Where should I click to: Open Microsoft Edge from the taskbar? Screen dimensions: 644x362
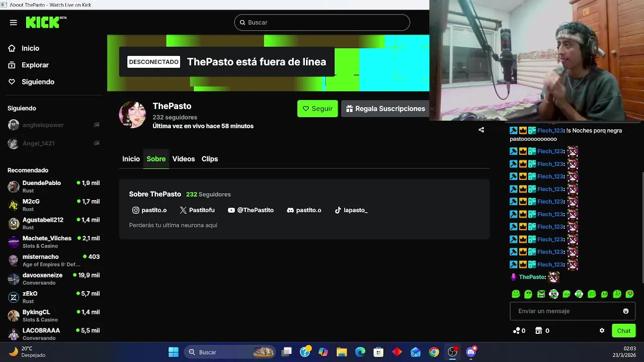(360, 352)
